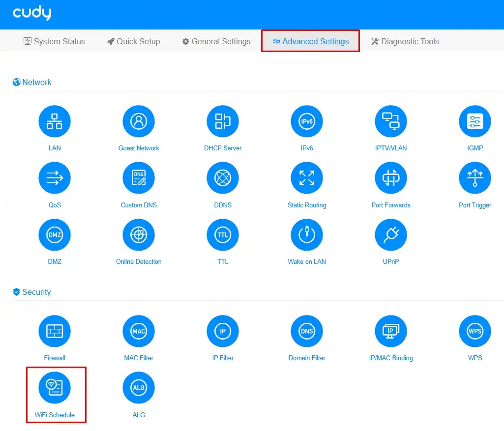Open the Custom DNS icon
Viewport: 504px width, 431px height.
click(139, 178)
